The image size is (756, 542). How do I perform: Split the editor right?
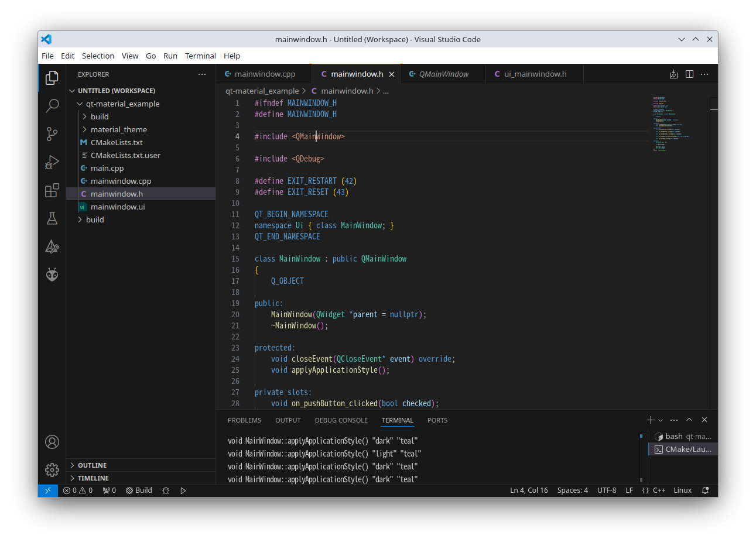coord(689,74)
